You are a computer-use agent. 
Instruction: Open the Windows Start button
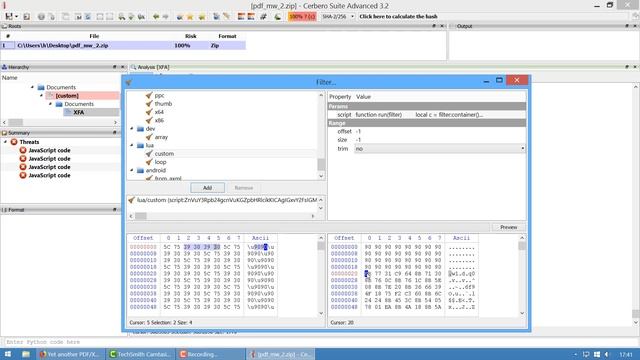(8, 354)
